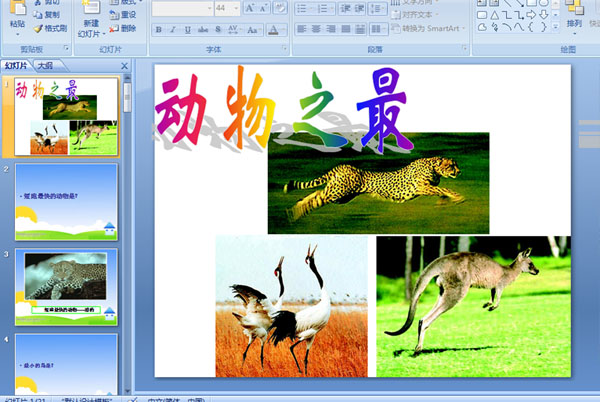This screenshot has width=600, height=402.
Task: Reset the slide layout (重设)
Action: 122,15
